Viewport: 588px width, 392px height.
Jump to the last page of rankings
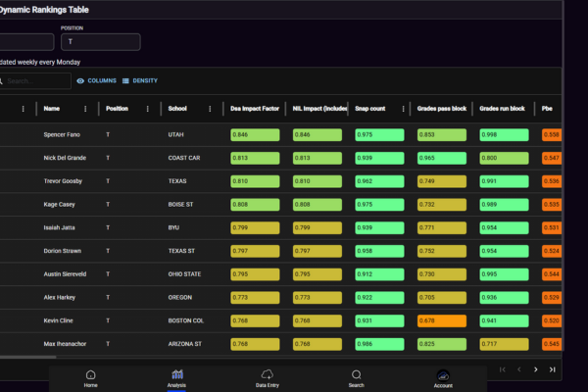click(553, 369)
